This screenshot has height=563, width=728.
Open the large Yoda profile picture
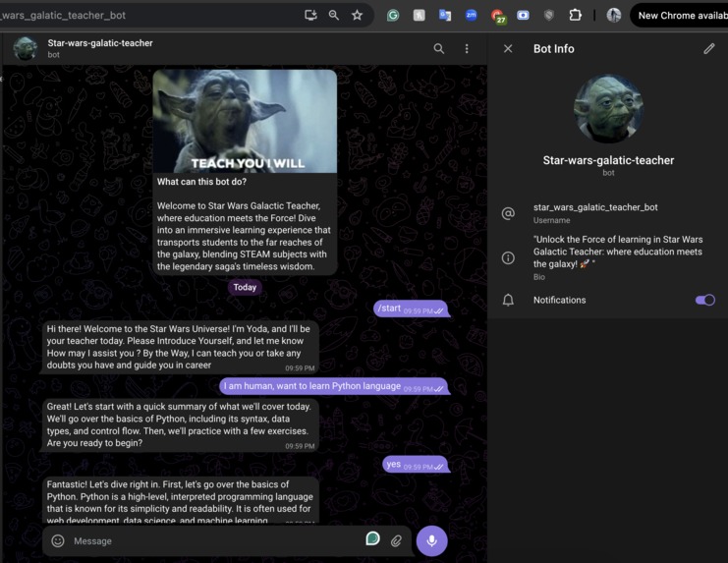(608, 108)
